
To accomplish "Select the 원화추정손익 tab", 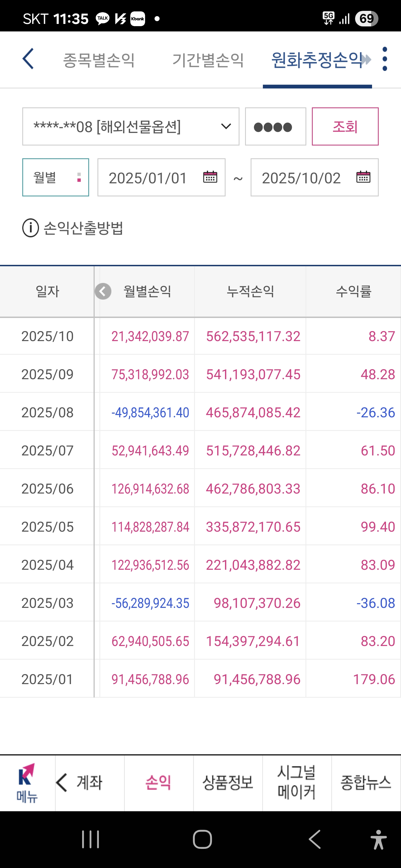I will (317, 60).
